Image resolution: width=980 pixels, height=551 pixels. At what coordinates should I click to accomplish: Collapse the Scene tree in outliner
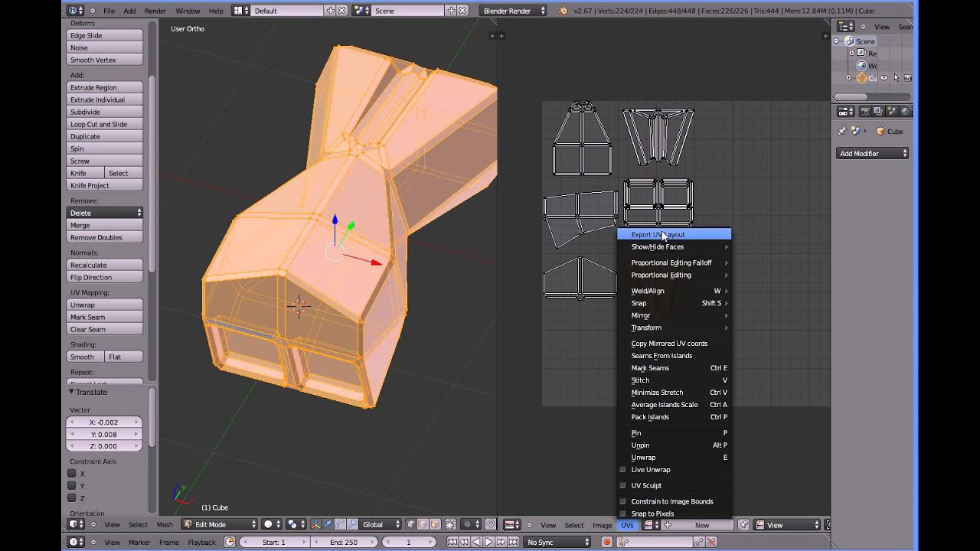click(836, 41)
